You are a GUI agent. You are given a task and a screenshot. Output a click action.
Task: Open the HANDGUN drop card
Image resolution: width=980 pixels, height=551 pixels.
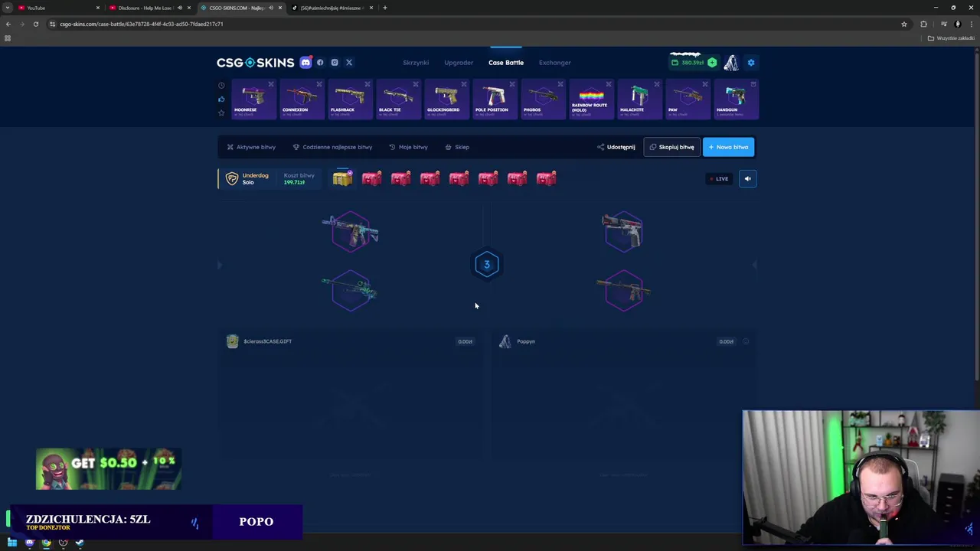pos(736,99)
